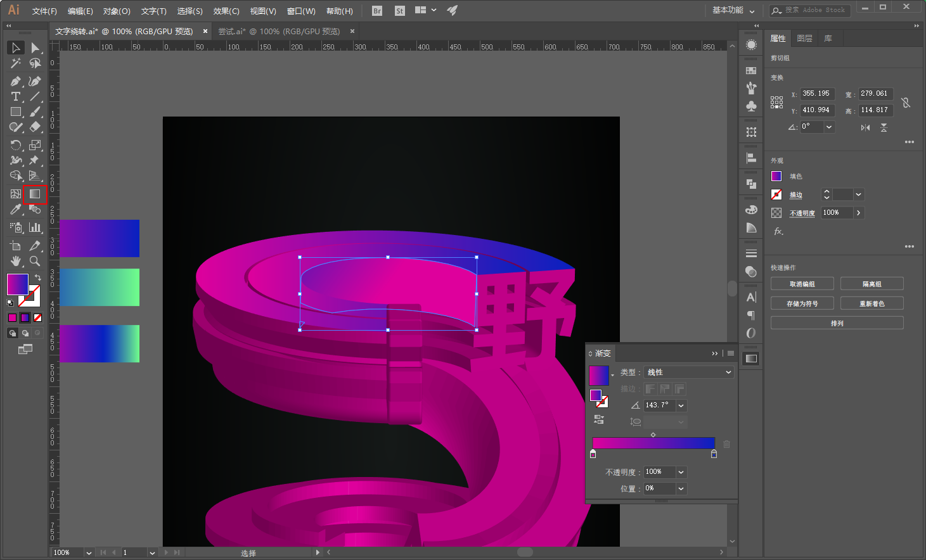This screenshot has width=926, height=560.
Task: Click the 重新着色 button
Action: point(872,303)
